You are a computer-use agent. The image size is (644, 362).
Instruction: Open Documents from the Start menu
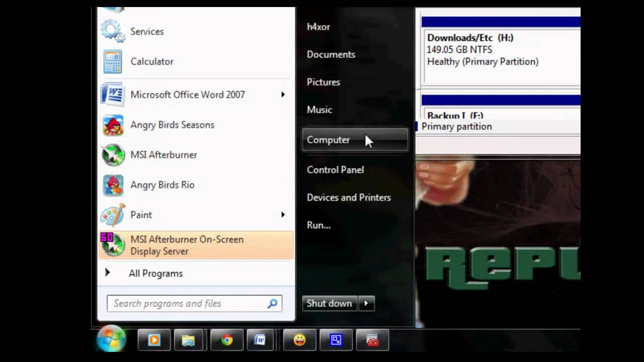331,54
